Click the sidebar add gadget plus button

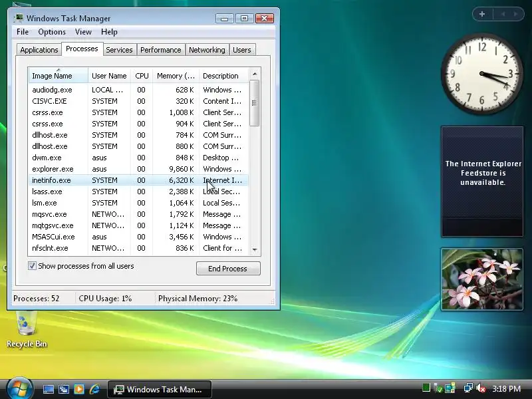pyautogui.click(x=481, y=14)
